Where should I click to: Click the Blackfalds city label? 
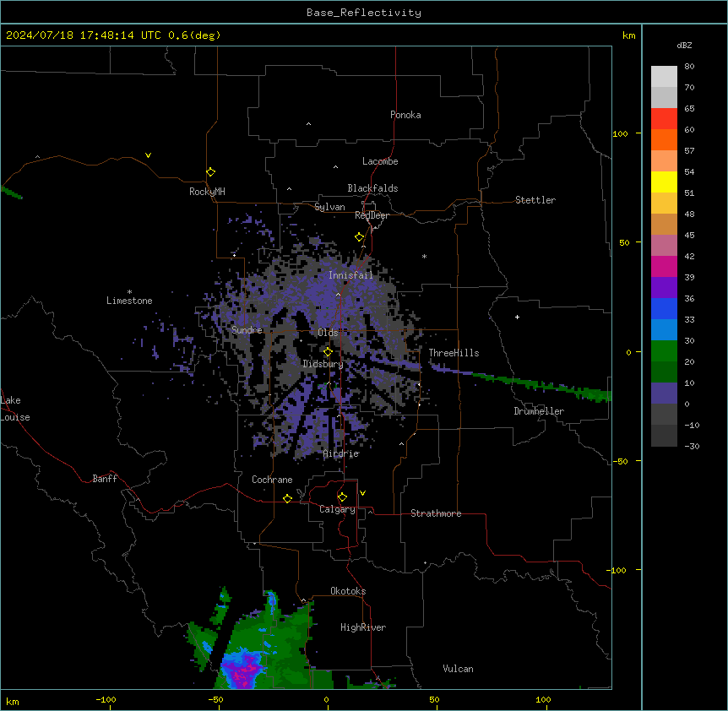click(x=372, y=188)
